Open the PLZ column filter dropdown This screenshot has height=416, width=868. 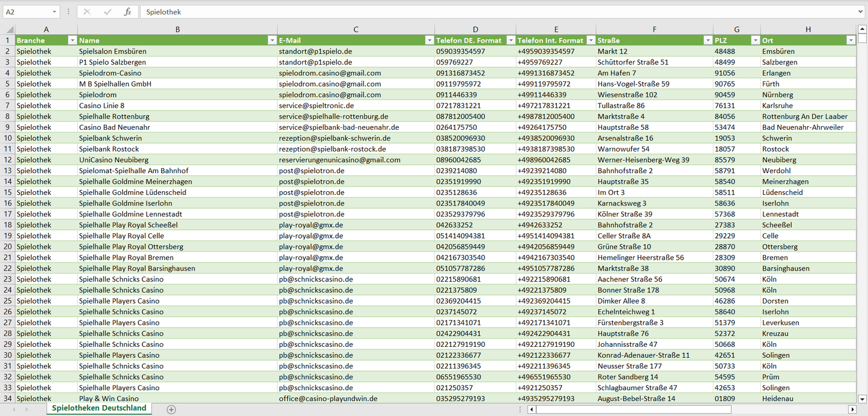[755, 40]
